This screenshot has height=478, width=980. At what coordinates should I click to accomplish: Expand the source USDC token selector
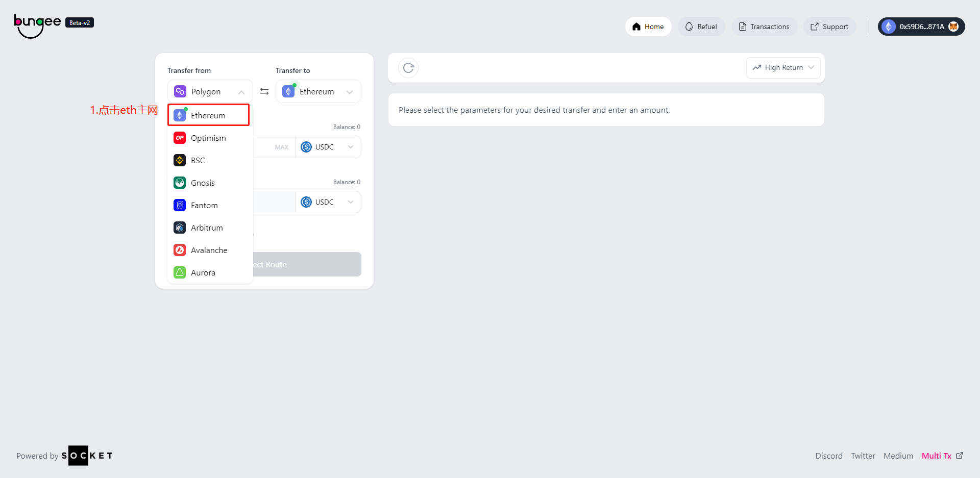[x=328, y=147]
